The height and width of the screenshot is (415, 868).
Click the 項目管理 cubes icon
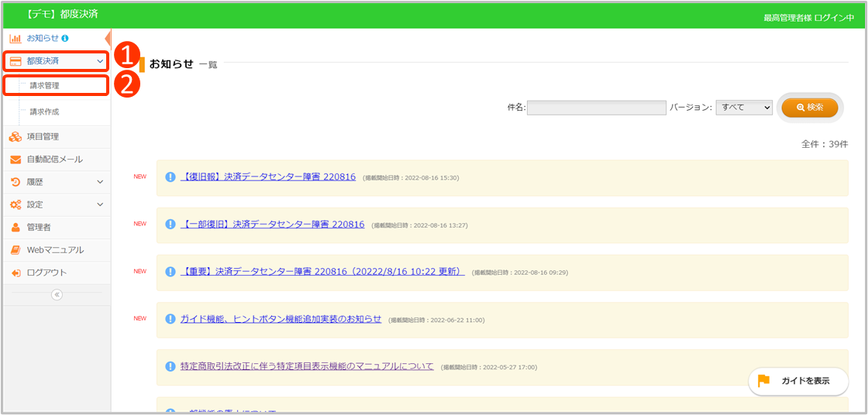click(15, 137)
